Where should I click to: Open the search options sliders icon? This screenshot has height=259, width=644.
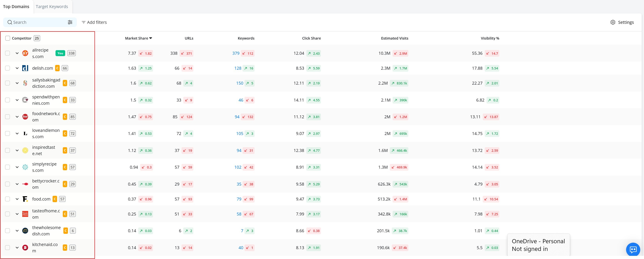tap(70, 22)
